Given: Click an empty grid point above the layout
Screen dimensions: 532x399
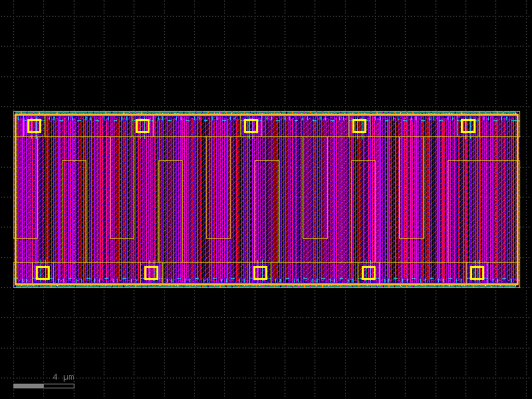Looking at the screenshot, I should [266, 53].
